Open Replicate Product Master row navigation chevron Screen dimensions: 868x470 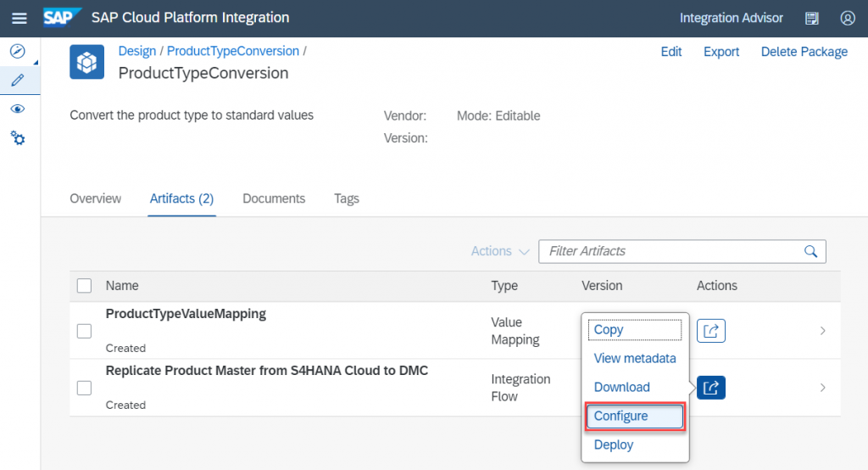(x=822, y=388)
